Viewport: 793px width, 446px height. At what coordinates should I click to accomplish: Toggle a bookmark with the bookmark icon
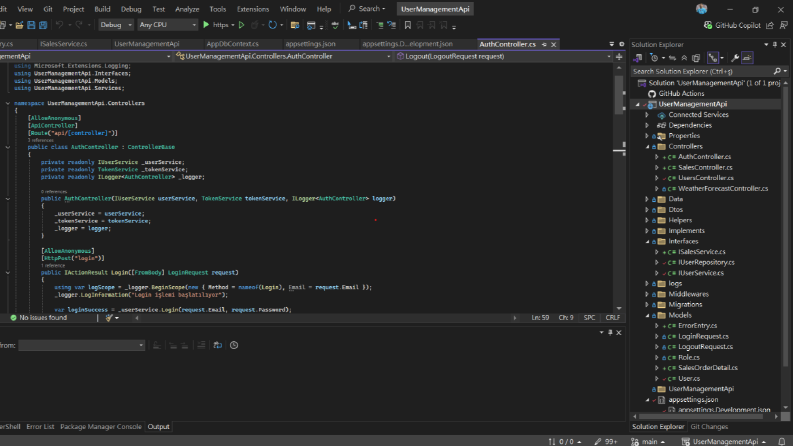tap(408, 25)
